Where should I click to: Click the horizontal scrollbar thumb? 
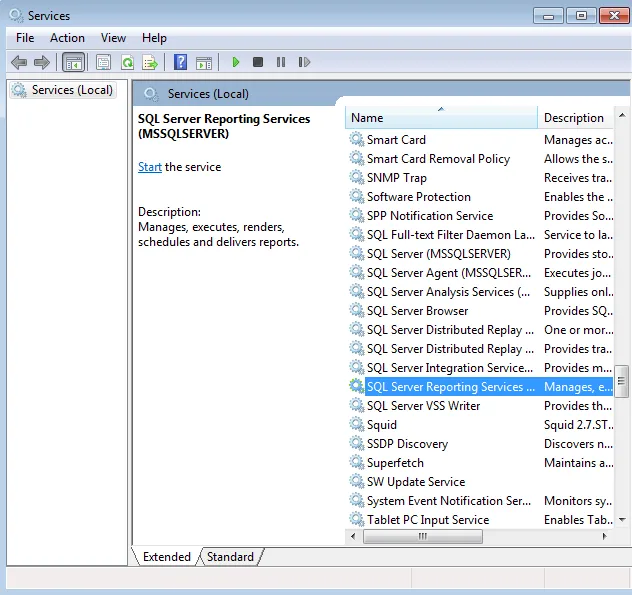point(422,536)
